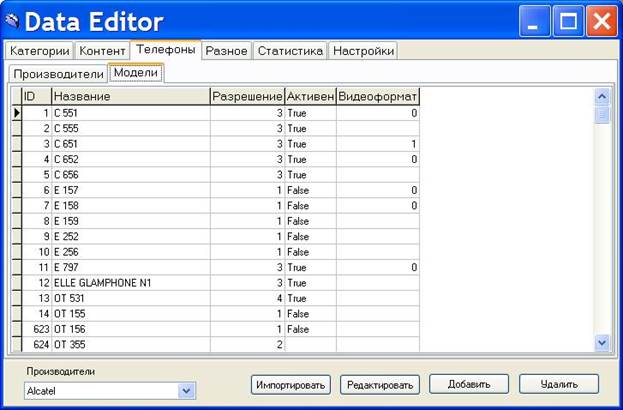Click resolution value 4 in row OT 531
Image resolution: width=623 pixels, height=410 pixels.
(x=247, y=298)
